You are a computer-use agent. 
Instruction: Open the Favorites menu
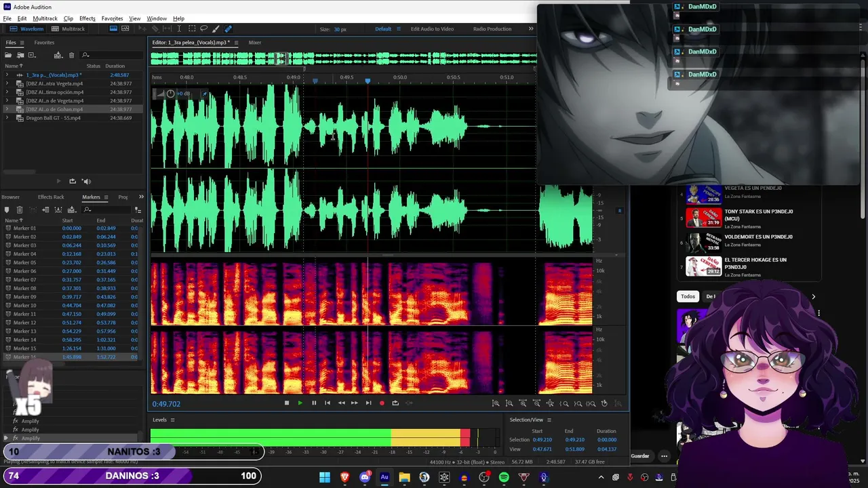[x=112, y=18]
